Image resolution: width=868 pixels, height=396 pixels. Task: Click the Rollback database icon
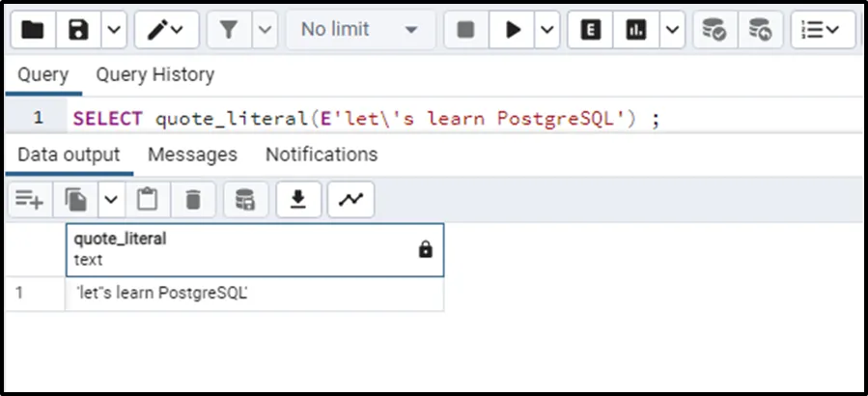point(761,30)
